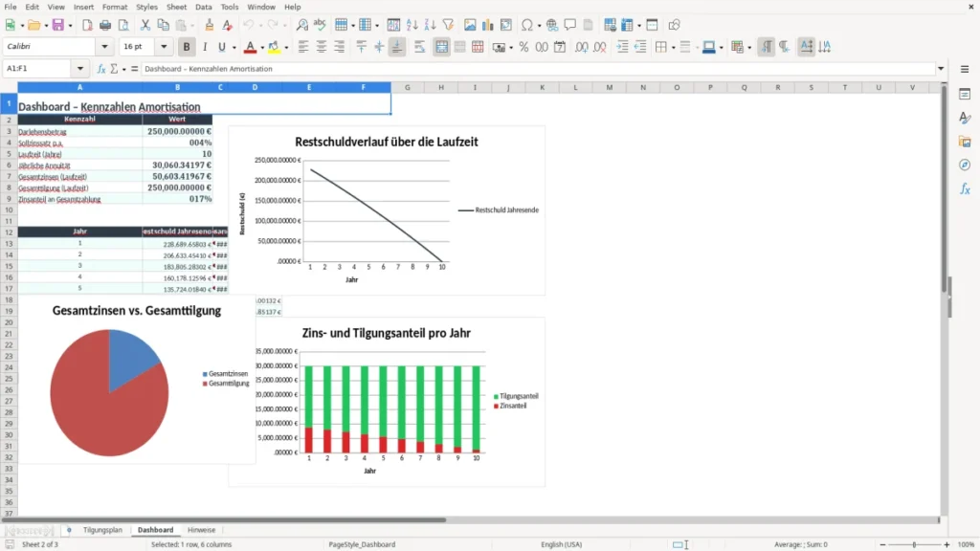This screenshot has width=980, height=551.
Task: Click the Merge and Center Cells icon
Action: pyautogui.click(x=441, y=47)
